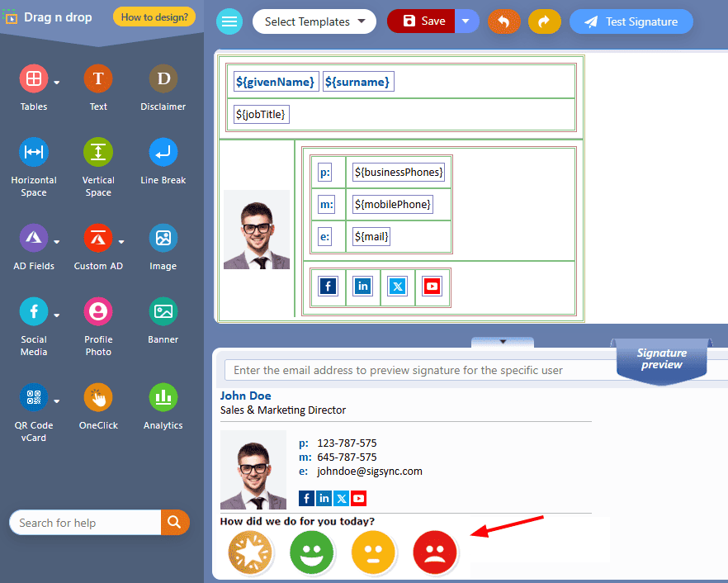Click the preview profile photo
The image size is (728, 583).
tap(253, 470)
